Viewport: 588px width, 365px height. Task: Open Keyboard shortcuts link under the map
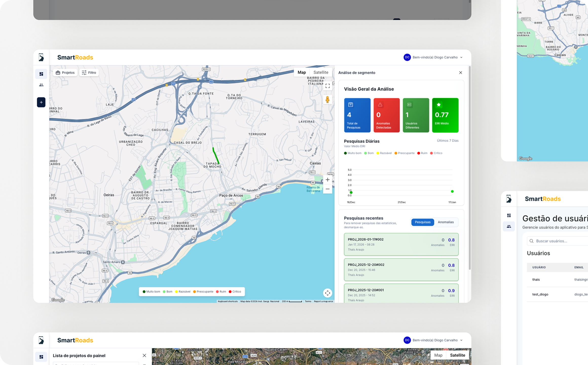coord(228,301)
